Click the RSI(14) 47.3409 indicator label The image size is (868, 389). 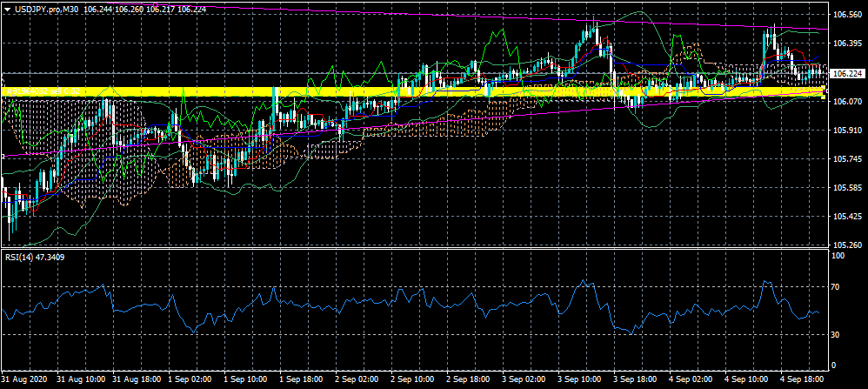coord(34,257)
